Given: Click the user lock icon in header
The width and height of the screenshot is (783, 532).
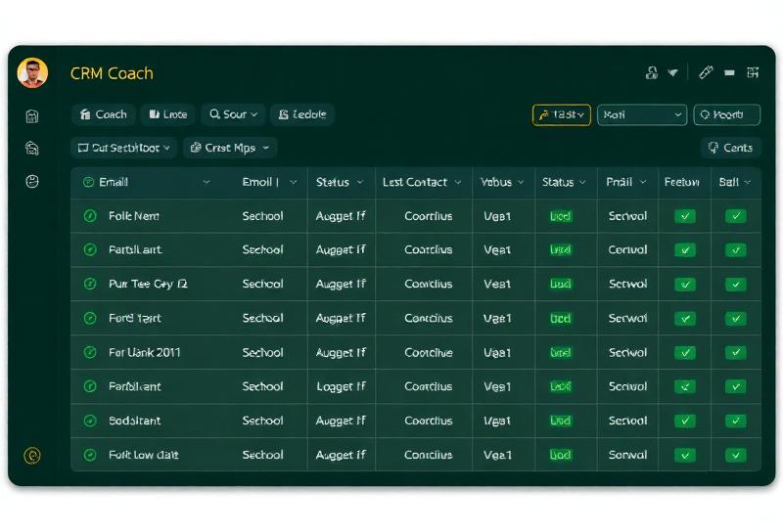Looking at the screenshot, I should click(651, 73).
